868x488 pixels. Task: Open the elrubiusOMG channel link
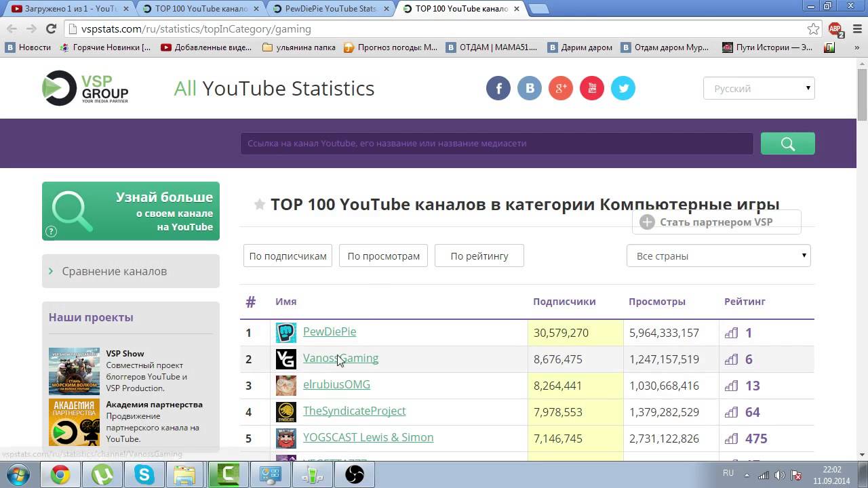(x=336, y=384)
